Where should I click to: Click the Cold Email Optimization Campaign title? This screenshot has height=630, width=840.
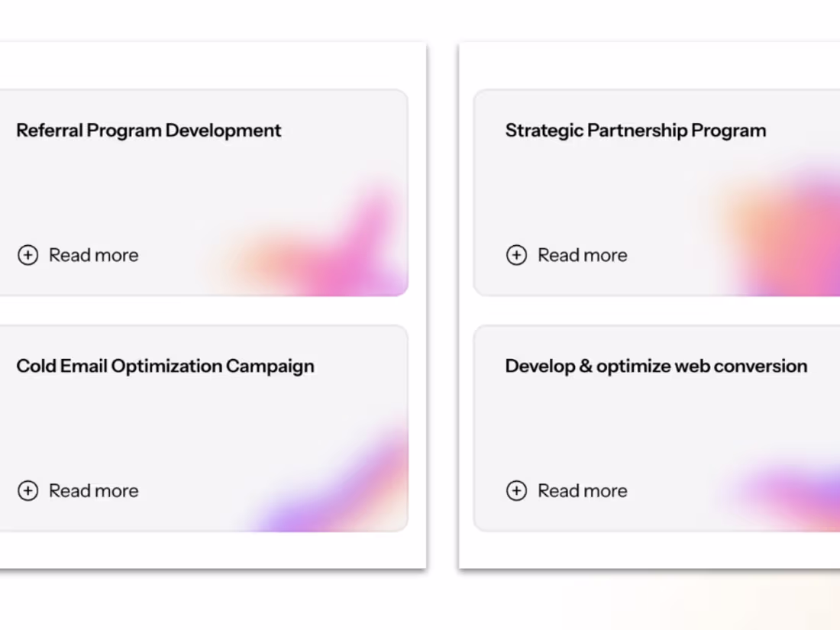165,367
